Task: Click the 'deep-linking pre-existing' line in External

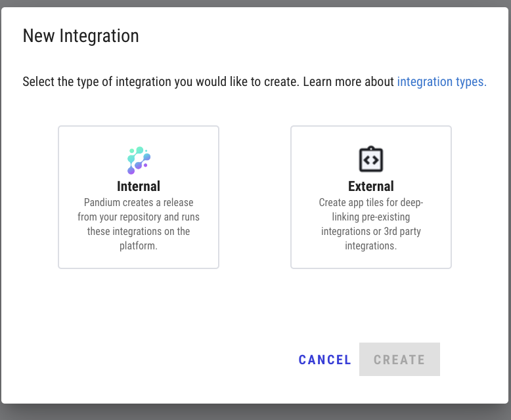Action: pyautogui.click(x=370, y=217)
